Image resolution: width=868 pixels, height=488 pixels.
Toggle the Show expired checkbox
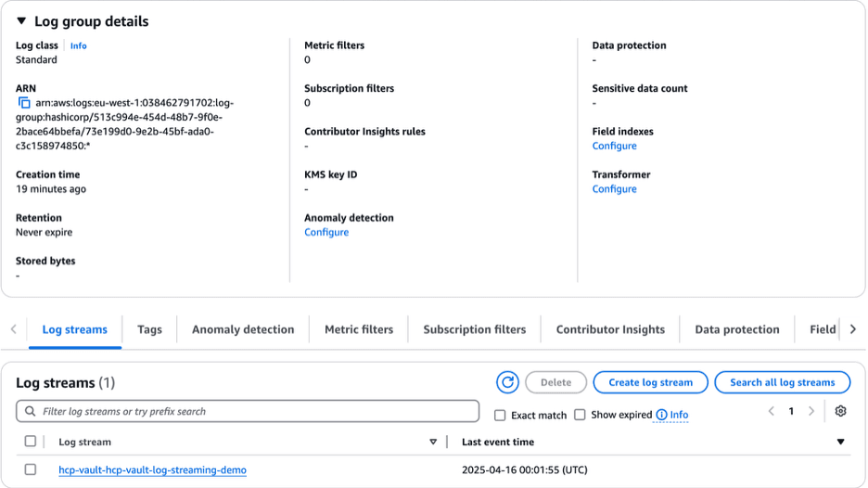point(581,416)
